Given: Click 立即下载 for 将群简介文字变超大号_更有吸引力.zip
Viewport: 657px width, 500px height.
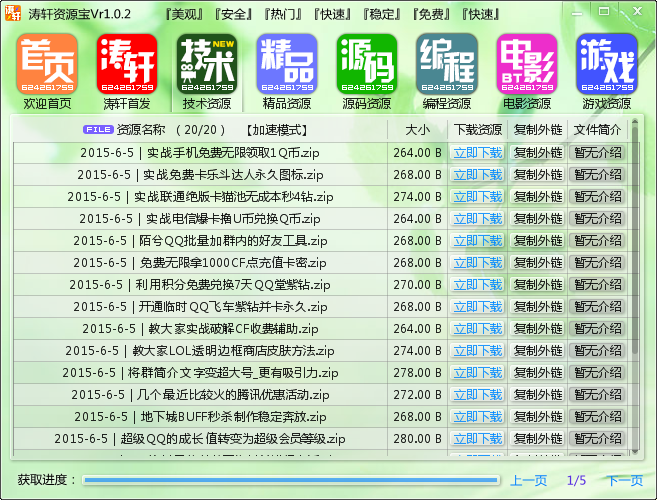Looking at the screenshot, I should tap(478, 373).
